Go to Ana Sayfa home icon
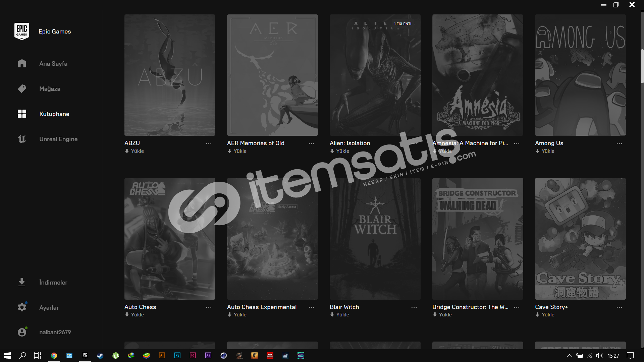Viewport: 644px width, 362px height. coord(22,63)
